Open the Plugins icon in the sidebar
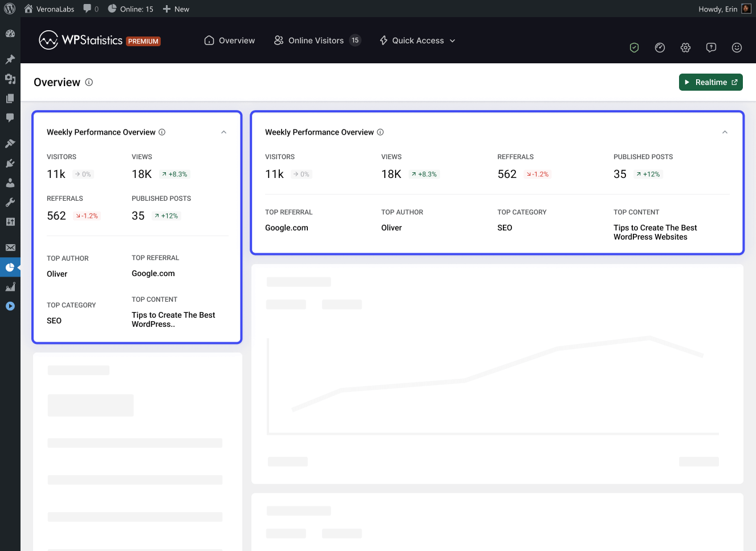The width and height of the screenshot is (756, 551). coord(10,163)
